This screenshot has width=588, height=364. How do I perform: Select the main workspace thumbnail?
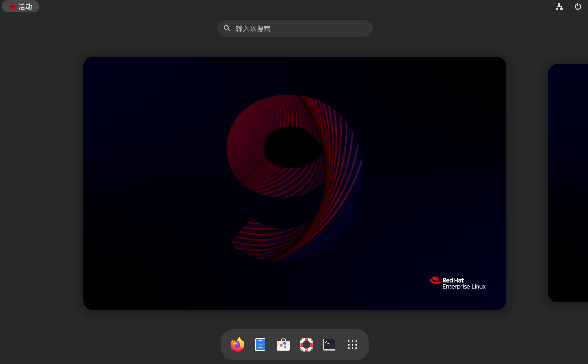pos(294,183)
